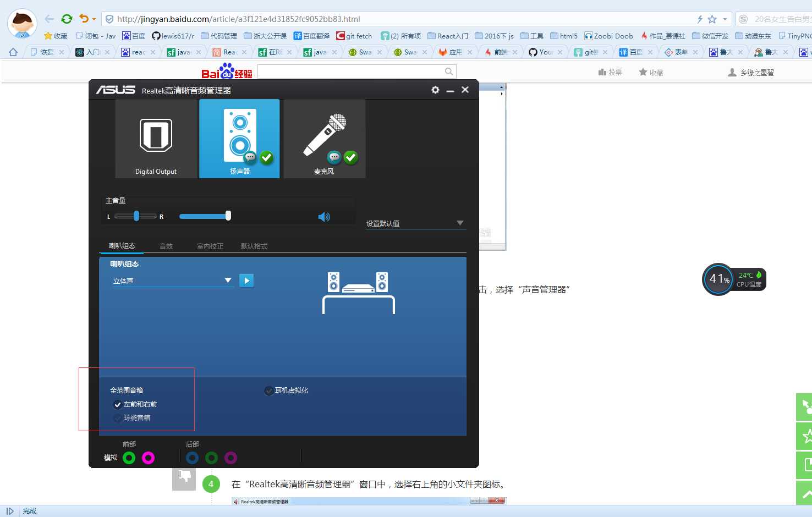Click the front green analog jack
This screenshot has height=517, width=812.
point(129,458)
